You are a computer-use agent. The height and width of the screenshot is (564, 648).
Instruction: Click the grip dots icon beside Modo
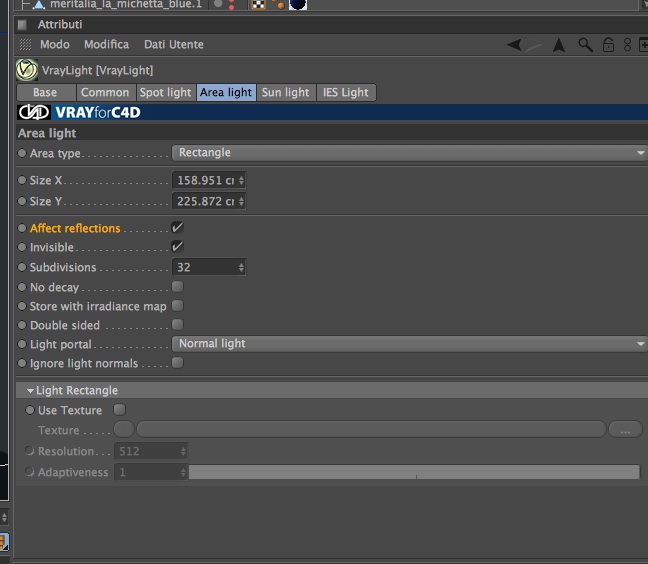[25, 44]
